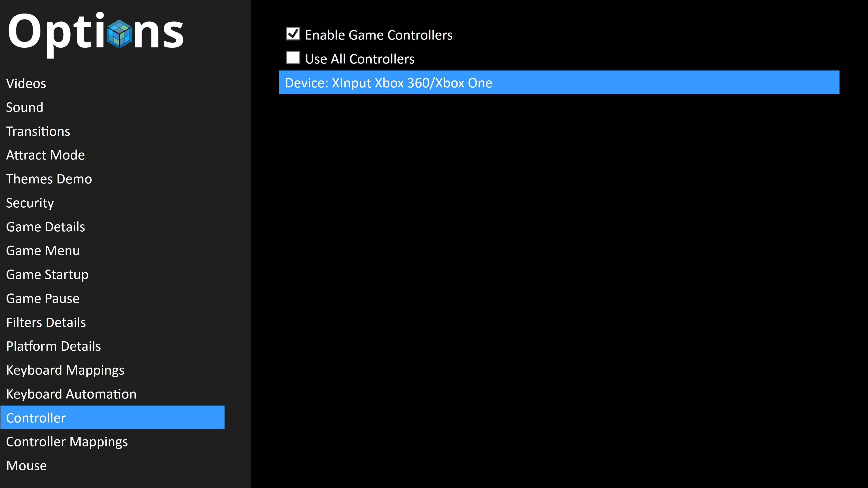Toggle Enable Game Controllers checkbox
The width and height of the screenshot is (868, 488).
click(293, 34)
